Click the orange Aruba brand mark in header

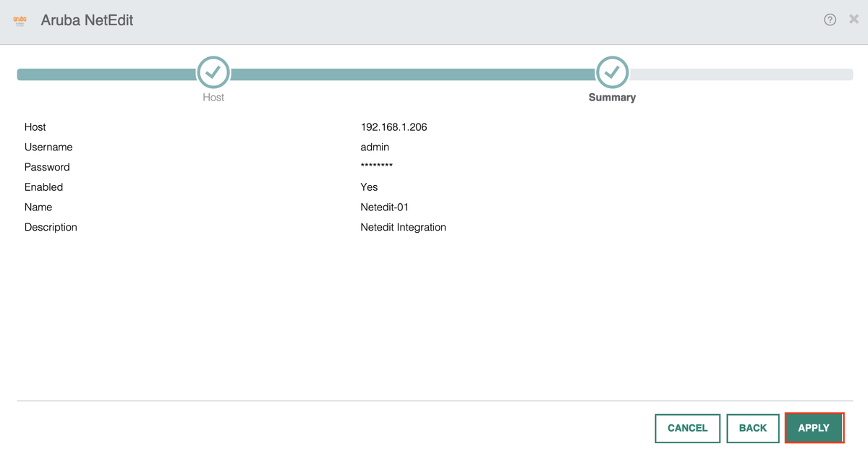click(20, 20)
